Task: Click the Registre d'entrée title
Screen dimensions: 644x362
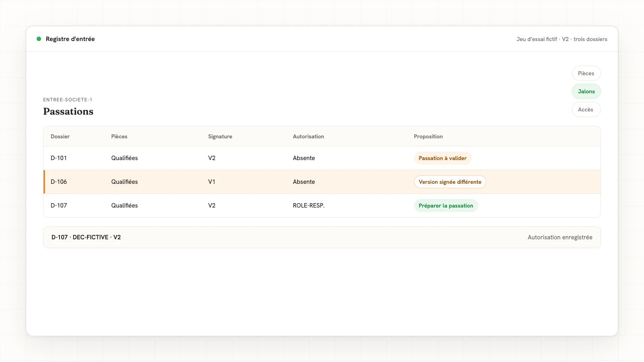Action: pos(70,39)
